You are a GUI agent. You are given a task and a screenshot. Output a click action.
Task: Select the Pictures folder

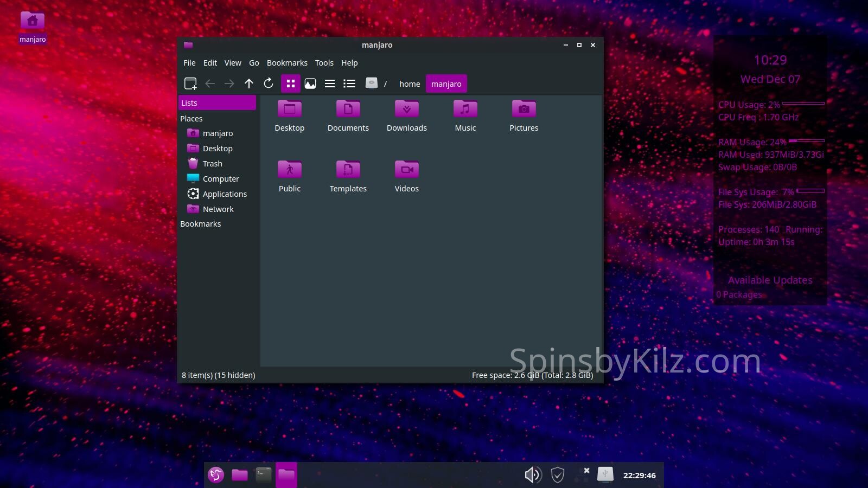(x=524, y=110)
